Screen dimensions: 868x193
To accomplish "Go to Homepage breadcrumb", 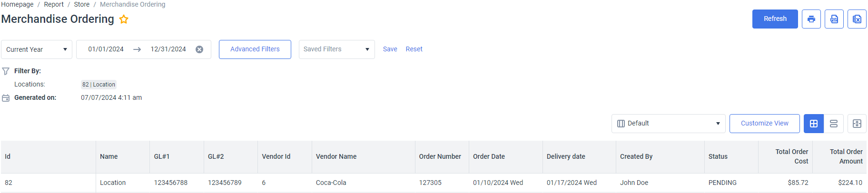I will click(17, 4).
